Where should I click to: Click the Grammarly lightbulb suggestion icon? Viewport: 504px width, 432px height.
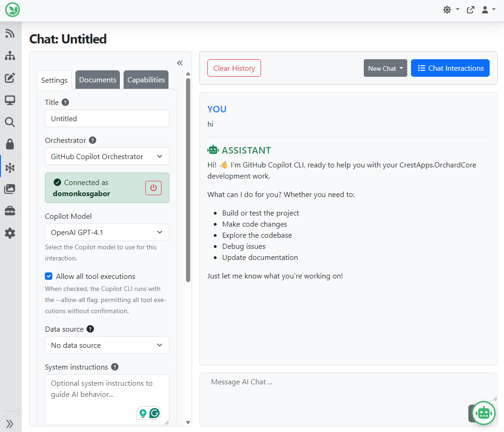(143, 413)
